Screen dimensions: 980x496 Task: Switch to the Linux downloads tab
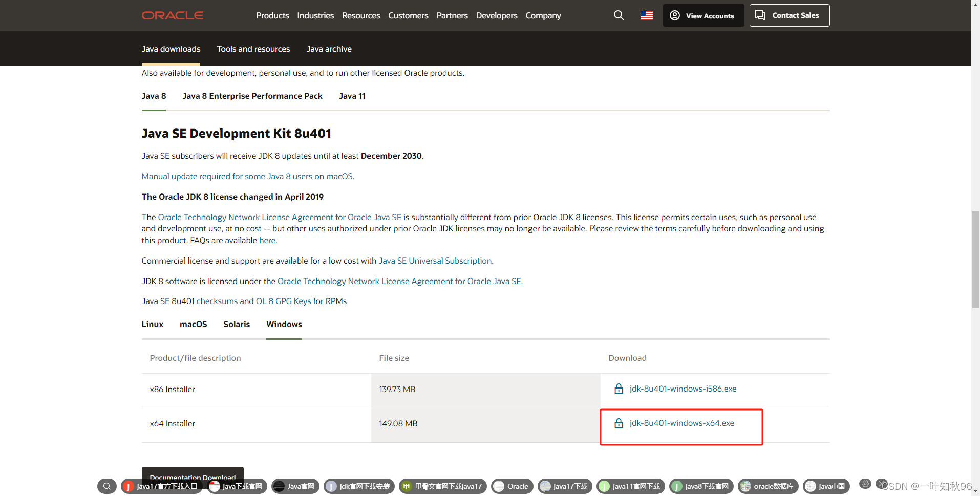click(153, 324)
